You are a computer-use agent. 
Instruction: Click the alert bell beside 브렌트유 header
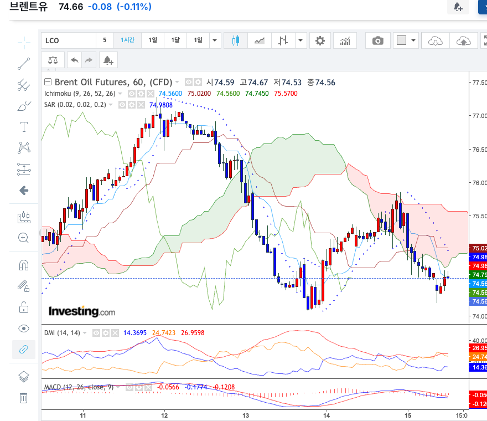458,7
